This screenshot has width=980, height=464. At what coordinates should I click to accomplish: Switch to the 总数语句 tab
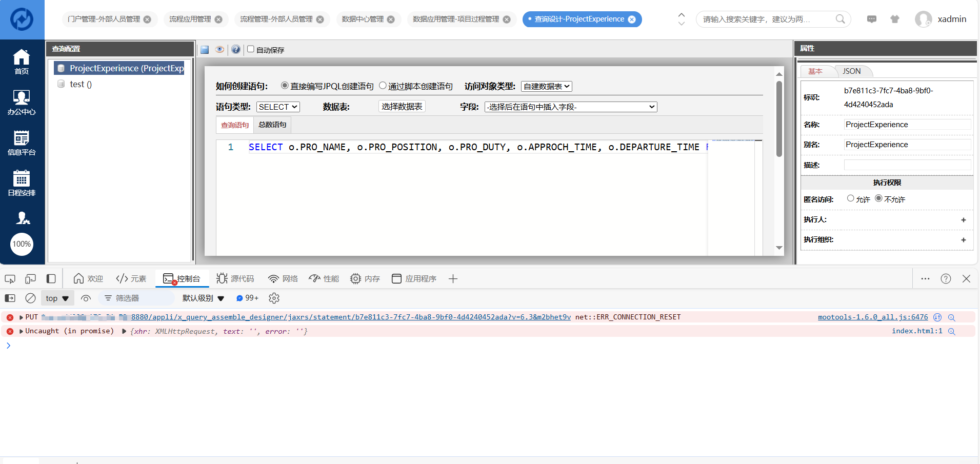click(272, 125)
